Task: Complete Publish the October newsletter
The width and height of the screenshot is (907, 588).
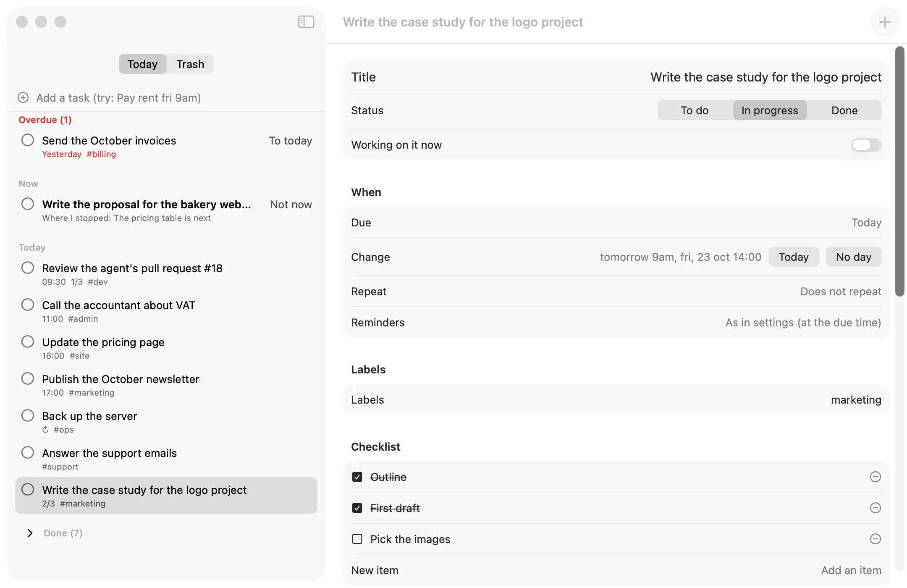Action: click(28, 378)
